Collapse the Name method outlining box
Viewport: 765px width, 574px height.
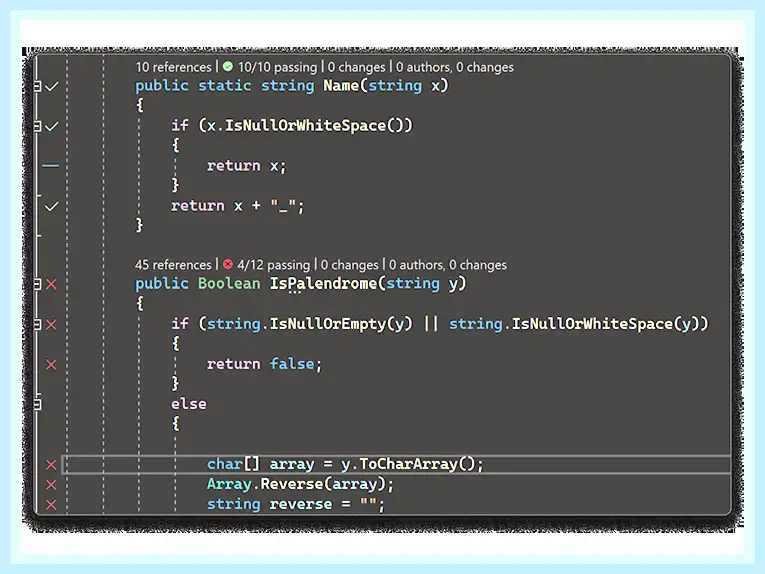point(37,86)
